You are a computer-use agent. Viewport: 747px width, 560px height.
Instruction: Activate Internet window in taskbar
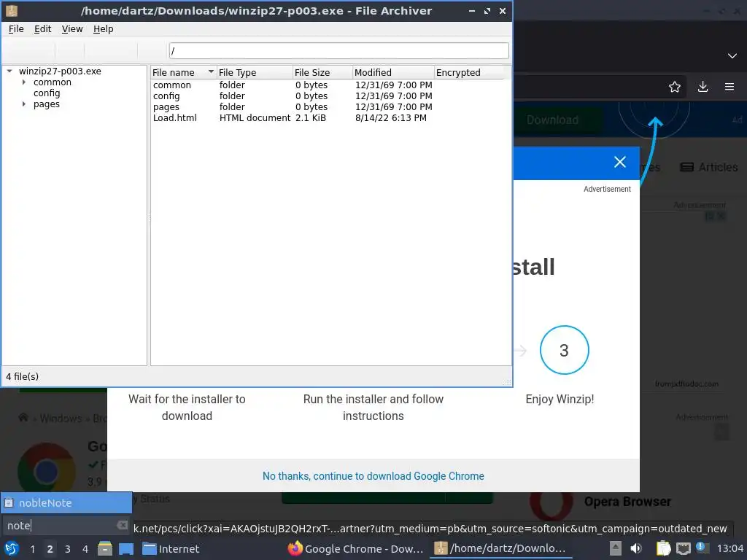(171, 548)
